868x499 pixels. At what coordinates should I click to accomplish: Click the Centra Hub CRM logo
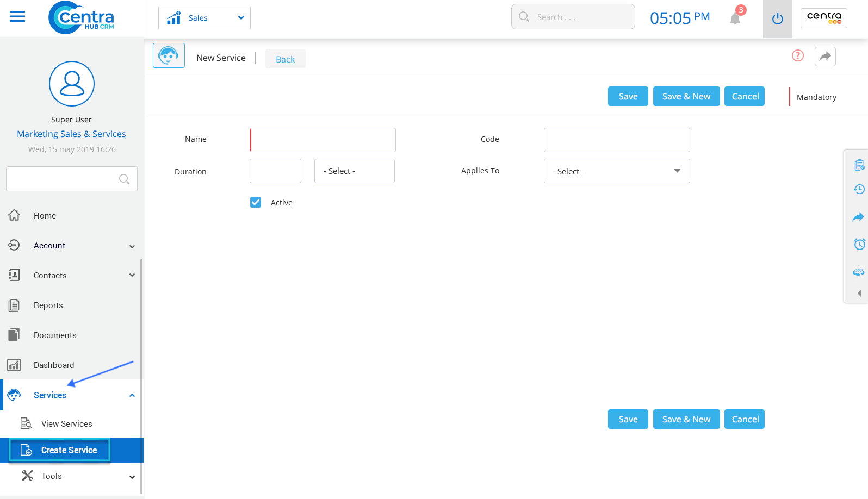coord(81,18)
